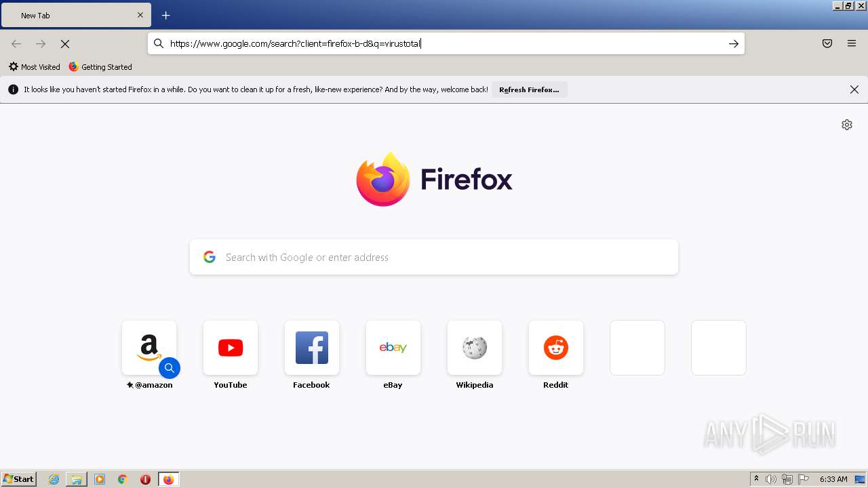
Task: Click the Wikipedia label text
Action: (x=475, y=385)
